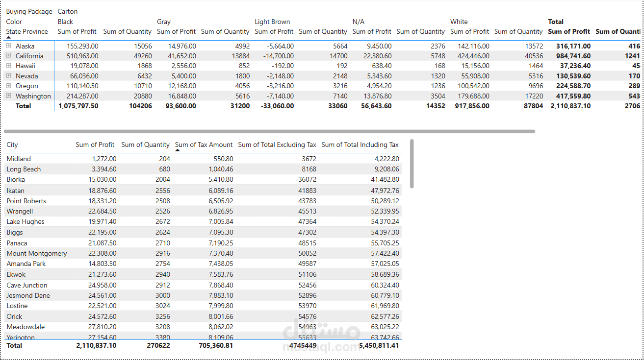Expand the Washington row
The height and width of the screenshot is (361, 644).
[8, 96]
